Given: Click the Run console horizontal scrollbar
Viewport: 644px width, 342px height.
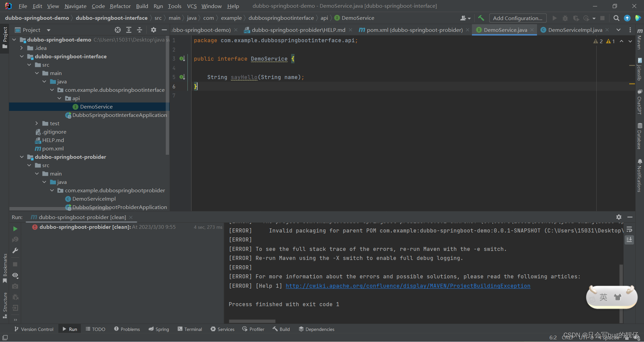Looking at the screenshot, I should tap(252, 321).
